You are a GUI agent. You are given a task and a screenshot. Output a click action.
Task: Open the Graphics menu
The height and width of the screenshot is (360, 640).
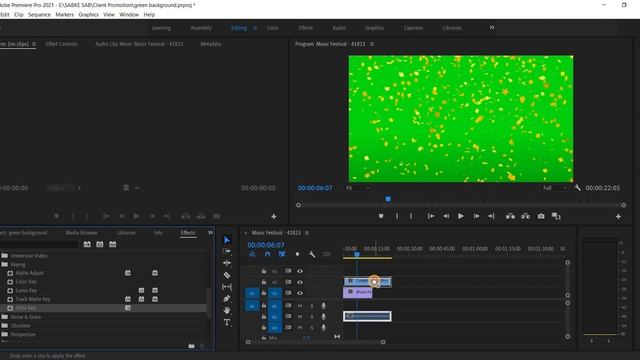click(89, 14)
